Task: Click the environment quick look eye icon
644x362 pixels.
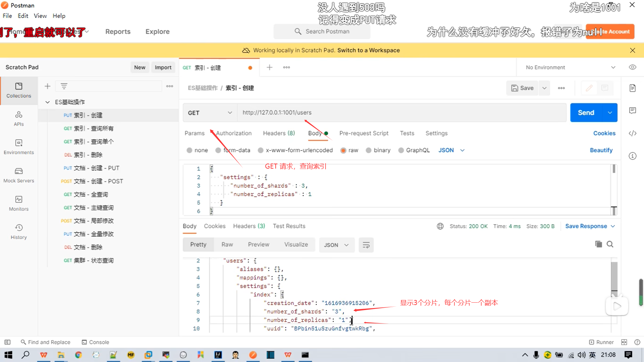Action: coord(632,67)
